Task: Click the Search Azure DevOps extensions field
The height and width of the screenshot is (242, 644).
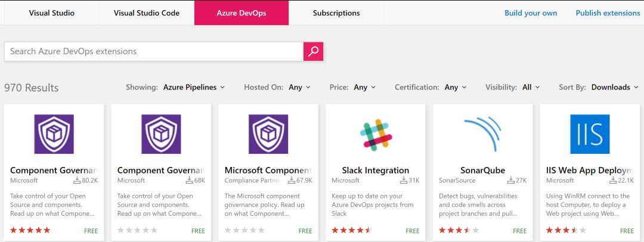Action: [x=154, y=51]
